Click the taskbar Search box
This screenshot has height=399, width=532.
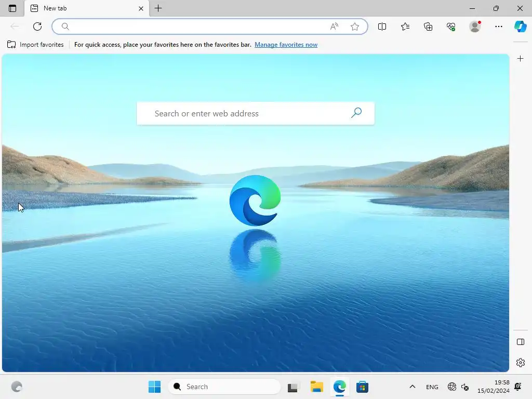click(x=224, y=387)
